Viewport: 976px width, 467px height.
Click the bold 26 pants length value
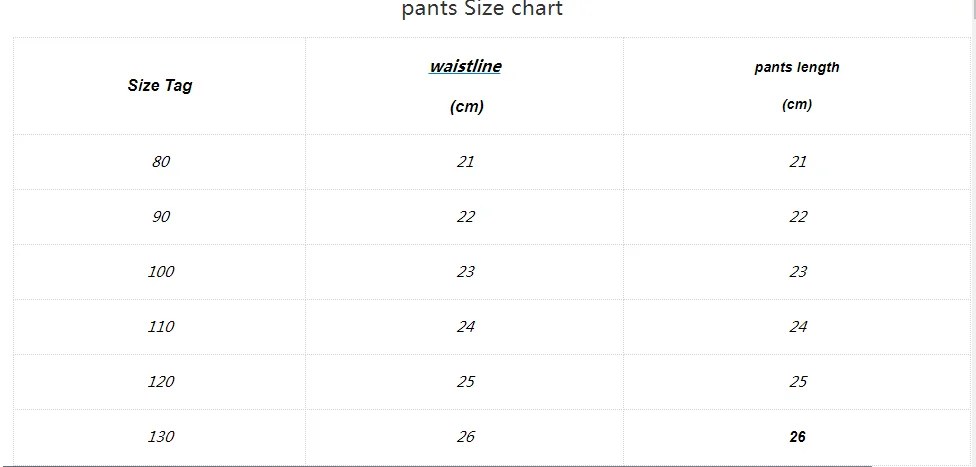(797, 436)
